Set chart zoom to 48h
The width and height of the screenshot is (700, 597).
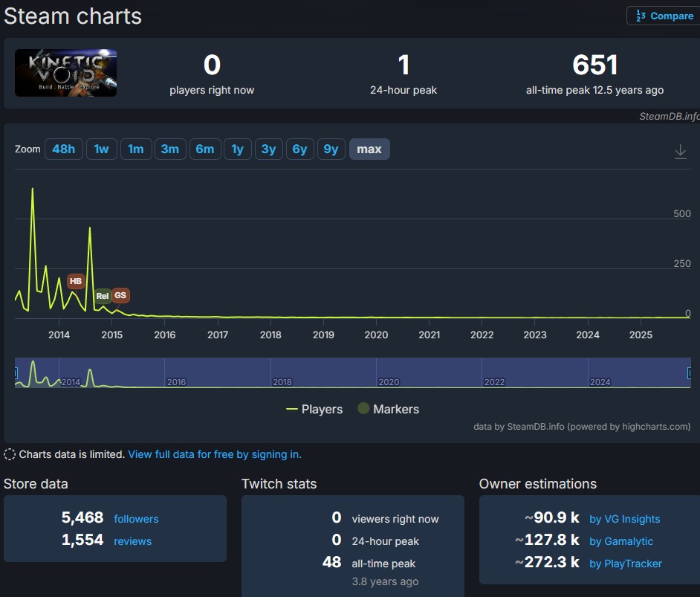[x=63, y=149]
